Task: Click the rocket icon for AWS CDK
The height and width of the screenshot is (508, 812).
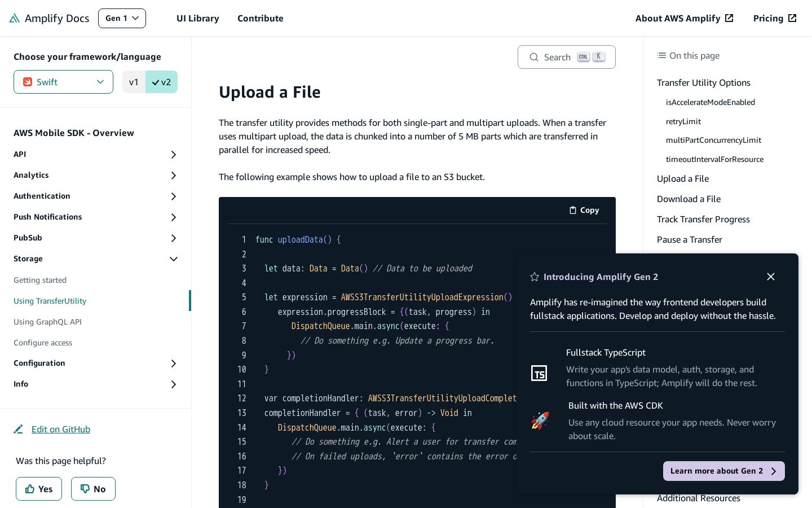Action: (540, 421)
